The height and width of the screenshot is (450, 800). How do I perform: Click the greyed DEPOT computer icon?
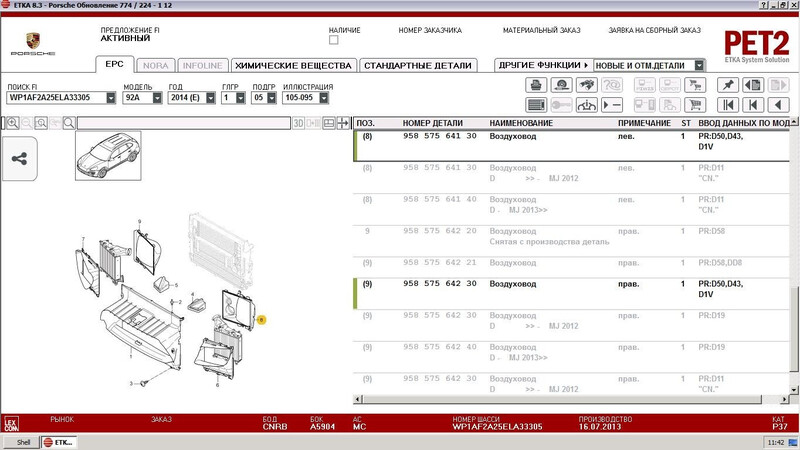[670, 85]
